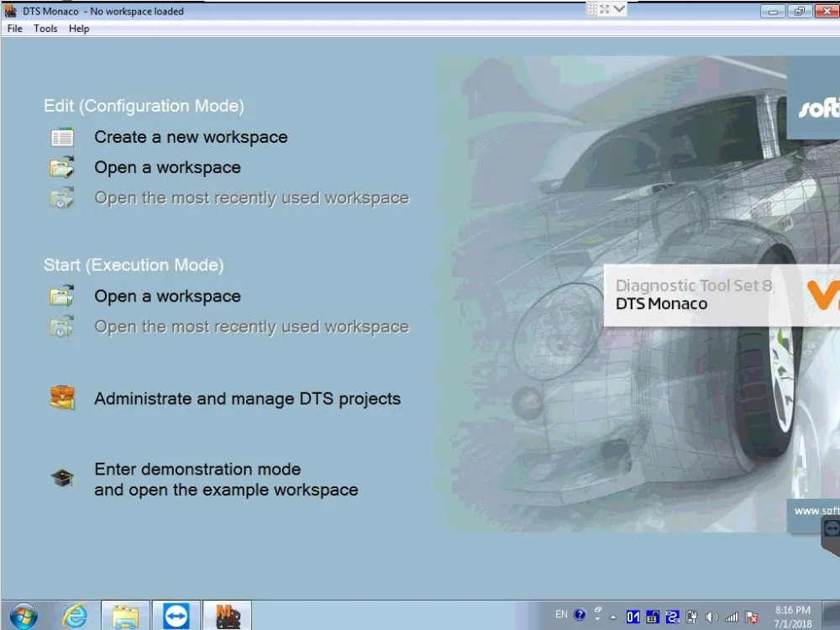The width and height of the screenshot is (840, 630).
Task: Click the blue help question mark tray icon
Action: pyautogui.click(x=579, y=615)
